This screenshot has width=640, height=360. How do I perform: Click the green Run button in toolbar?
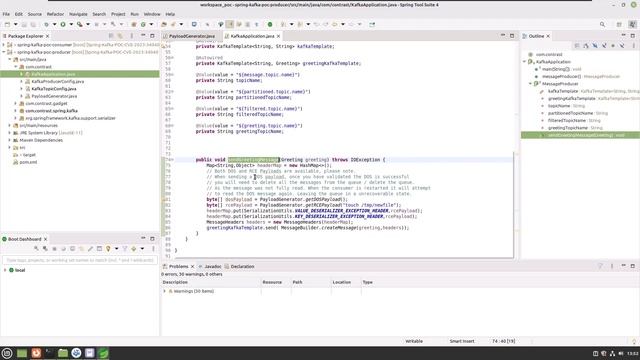tap(63, 24)
